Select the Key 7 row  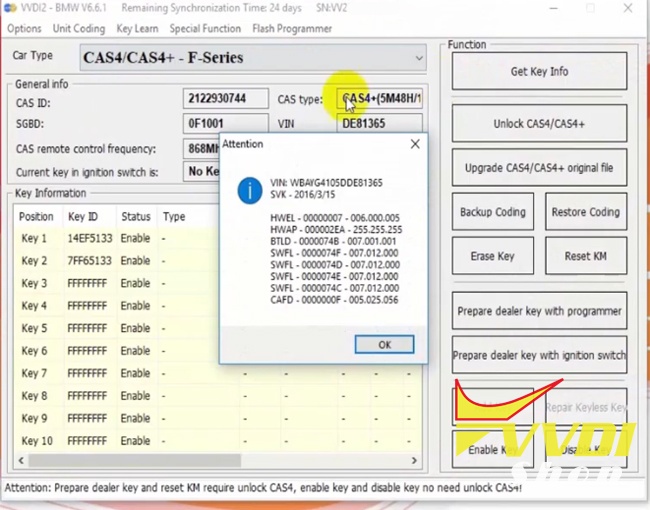218,373
